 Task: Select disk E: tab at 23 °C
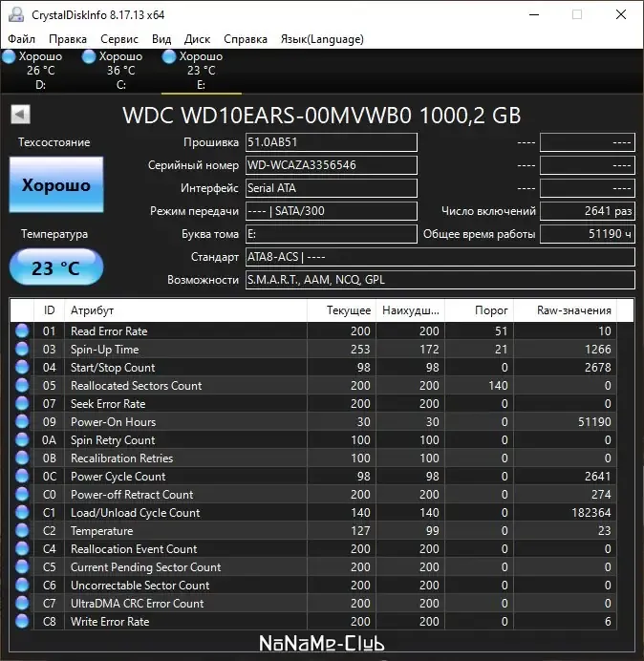202,71
